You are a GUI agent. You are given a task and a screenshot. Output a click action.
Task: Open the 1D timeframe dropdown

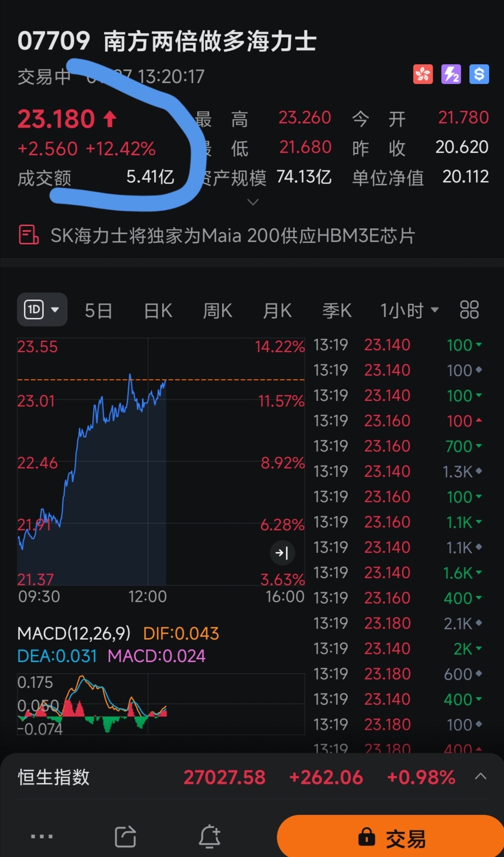coord(42,309)
